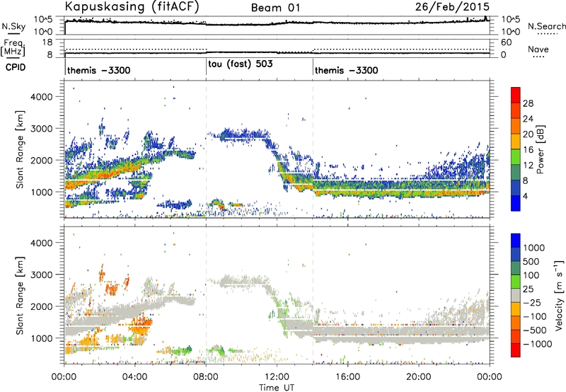Click the "16" label on Power color bar
The image size is (566, 392).
pos(528,150)
